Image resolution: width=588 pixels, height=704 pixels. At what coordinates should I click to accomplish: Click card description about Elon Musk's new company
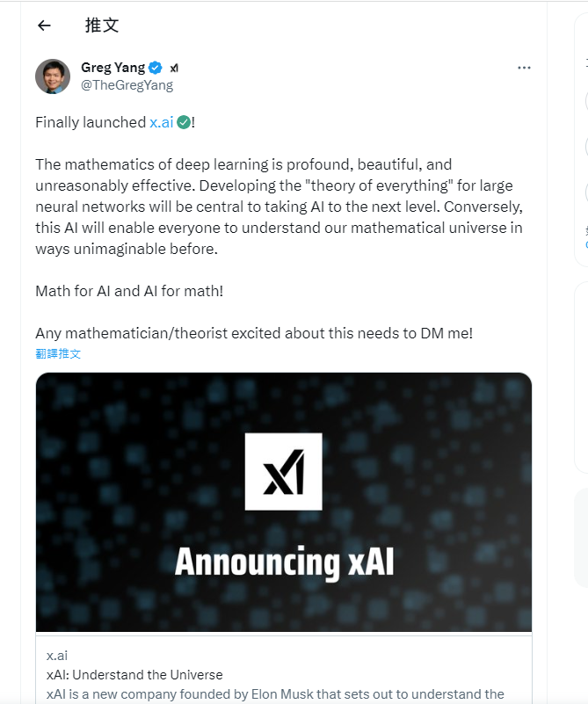[x=275, y=694]
